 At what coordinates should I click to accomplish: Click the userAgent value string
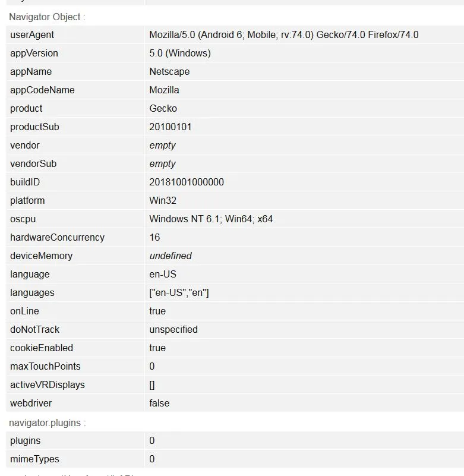[x=284, y=34]
